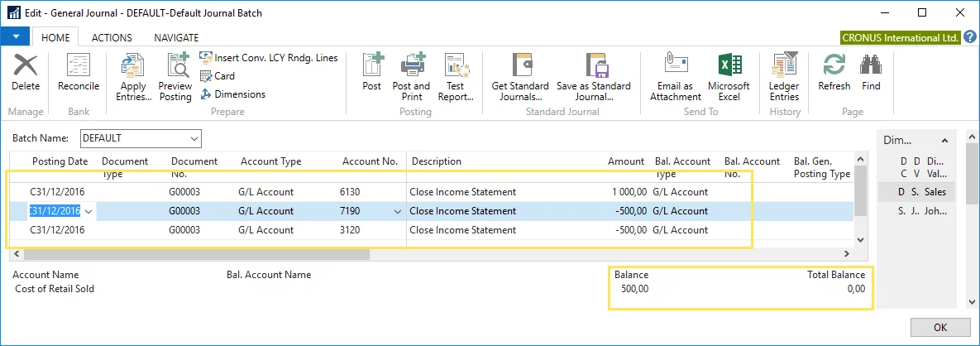
Task: Open Preview Posting
Action: click(x=175, y=76)
